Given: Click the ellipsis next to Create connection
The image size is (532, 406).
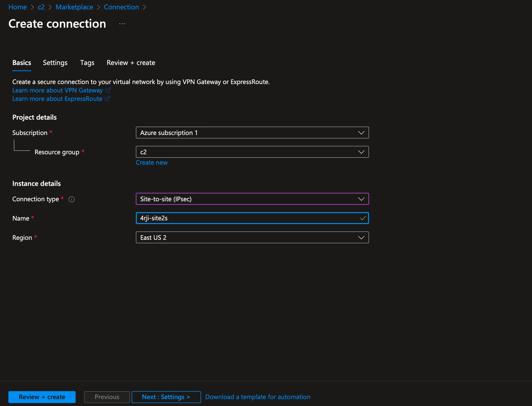Looking at the screenshot, I should [x=122, y=24].
